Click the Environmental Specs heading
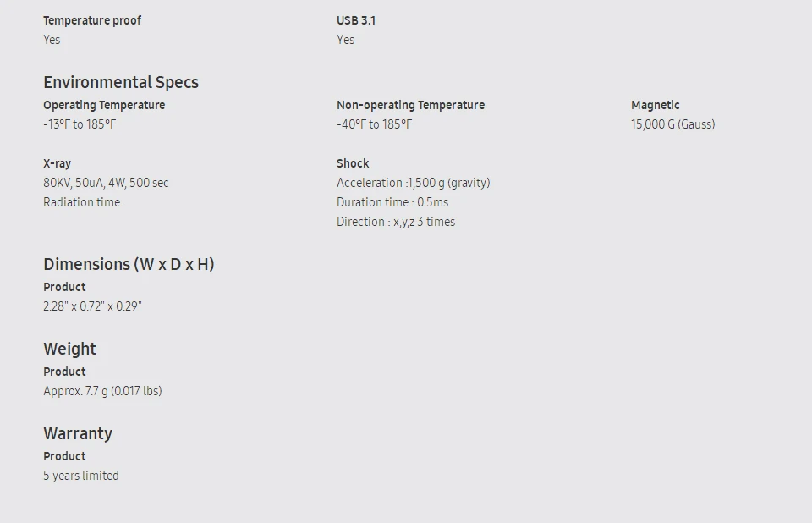 pos(121,82)
